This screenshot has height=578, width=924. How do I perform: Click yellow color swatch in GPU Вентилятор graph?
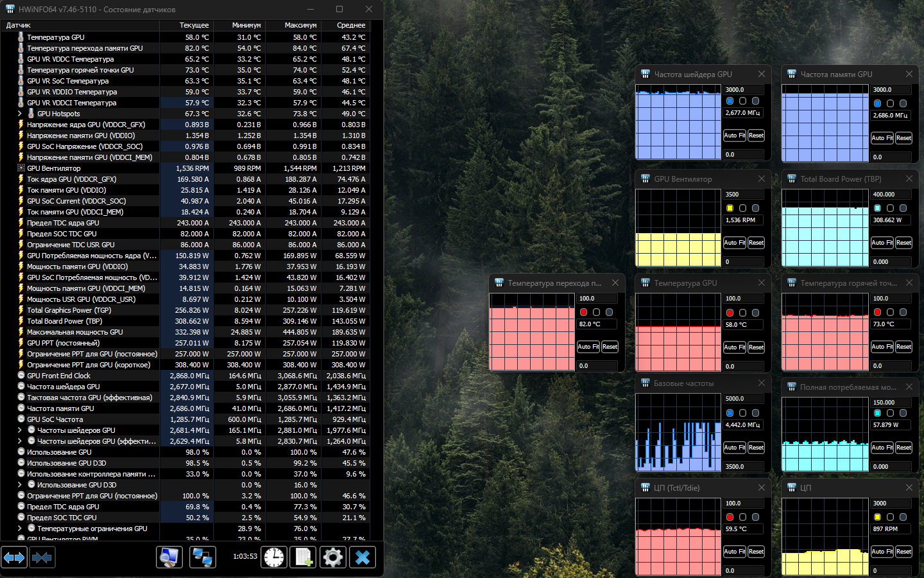[730, 208]
